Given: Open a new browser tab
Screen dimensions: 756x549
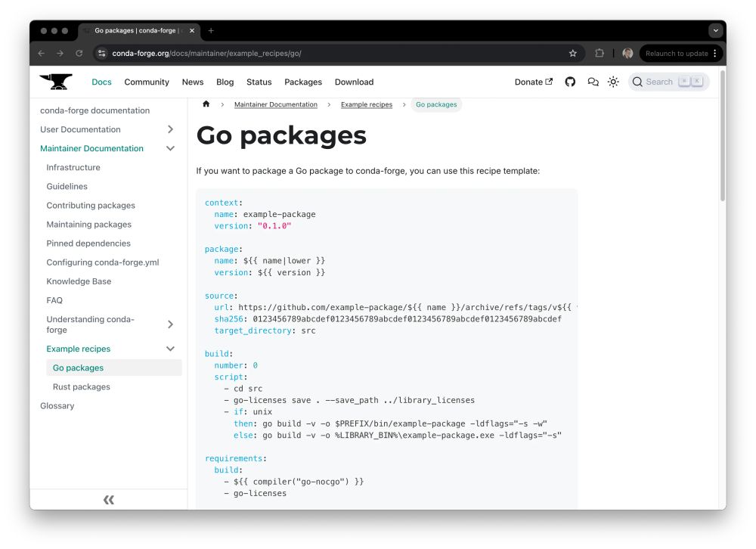Looking at the screenshot, I should click(211, 30).
